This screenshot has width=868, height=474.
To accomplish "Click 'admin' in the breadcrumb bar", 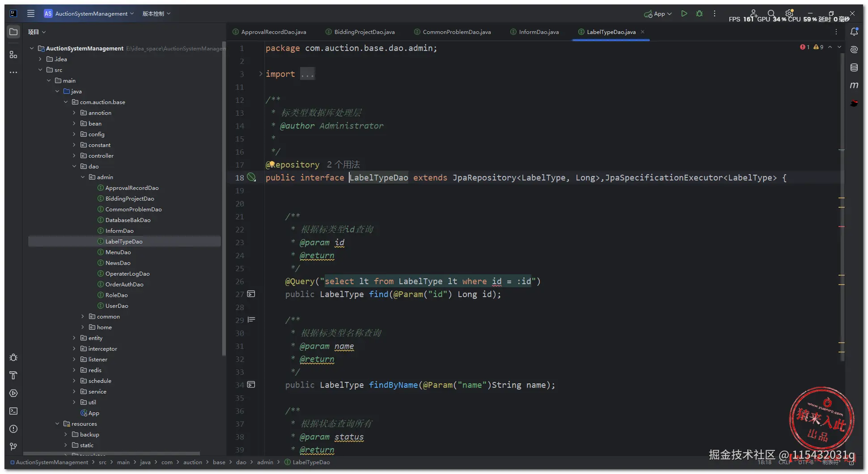I will coord(265,462).
